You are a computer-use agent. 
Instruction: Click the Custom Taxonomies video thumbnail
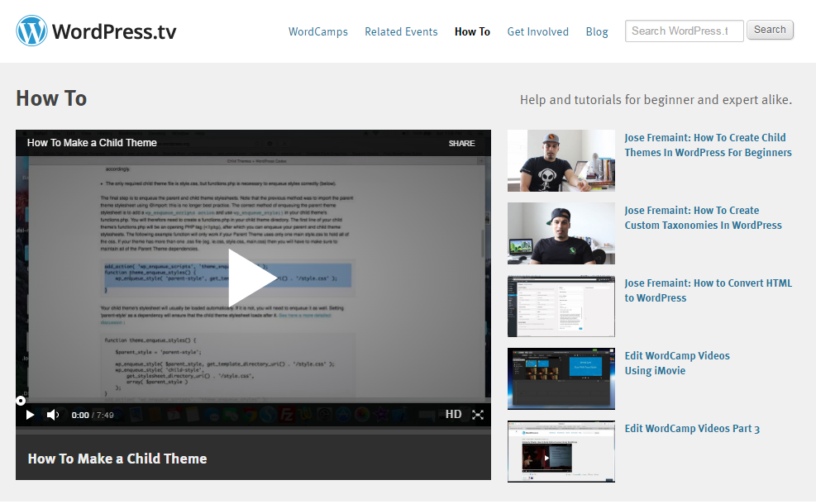[x=561, y=234]
